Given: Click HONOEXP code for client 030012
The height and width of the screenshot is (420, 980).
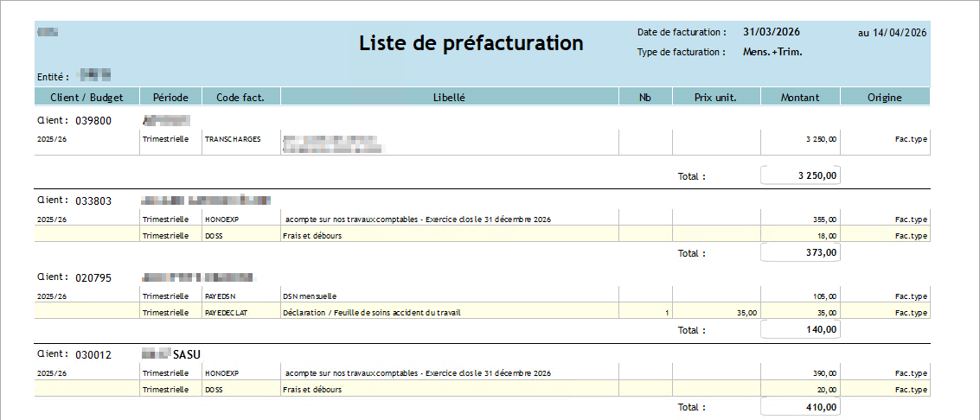Looking at the screenshot, I should (x=222, y=372).
